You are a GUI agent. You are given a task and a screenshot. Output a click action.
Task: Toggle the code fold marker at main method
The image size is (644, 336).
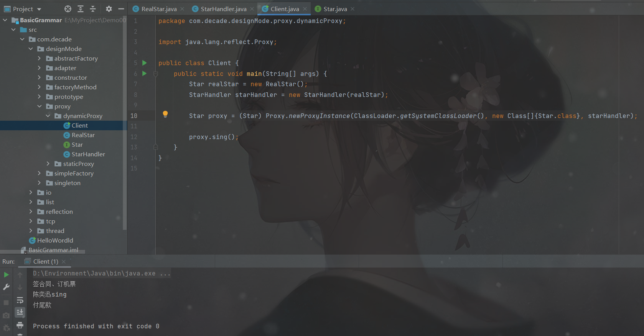(x=156, y=74)
